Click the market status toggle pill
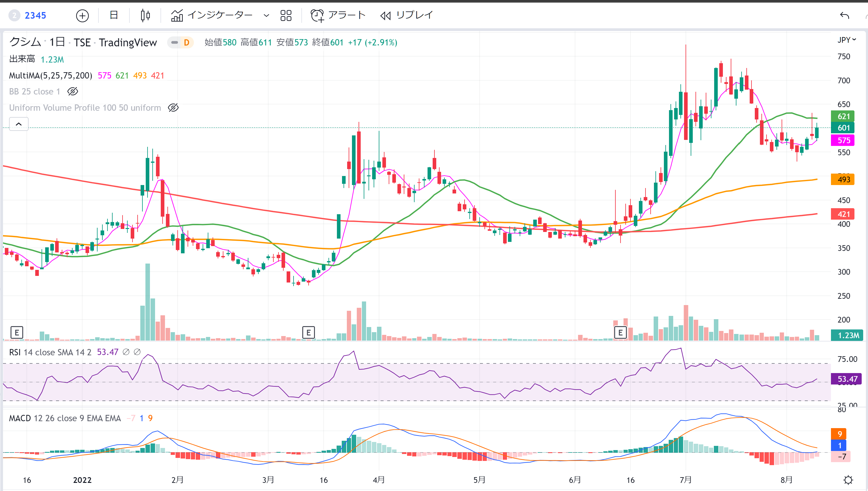The image size is (868, 491). click(175, 42)
